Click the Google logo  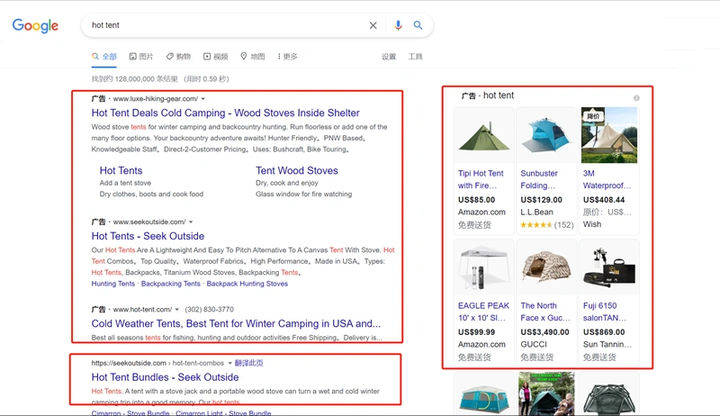click(35, 26)
